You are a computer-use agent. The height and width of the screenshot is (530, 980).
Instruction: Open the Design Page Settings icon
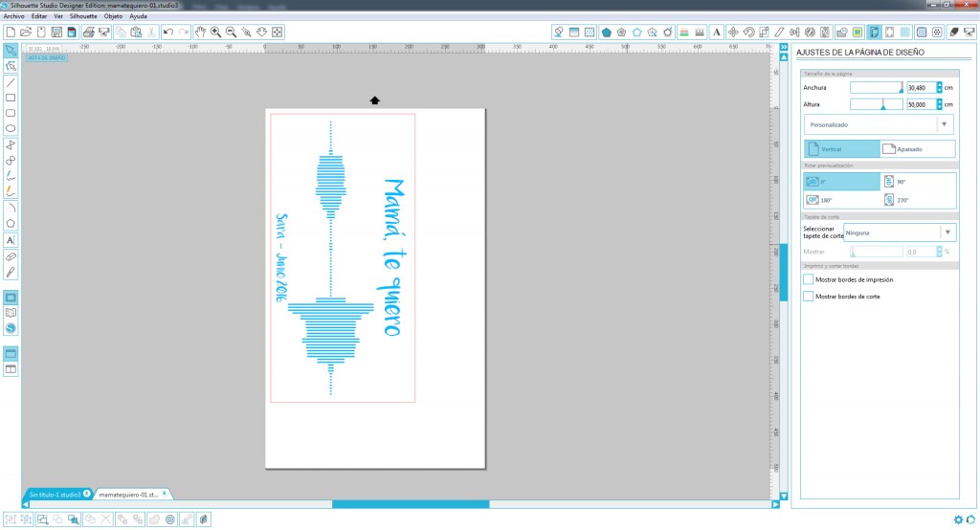click(875, 32)
